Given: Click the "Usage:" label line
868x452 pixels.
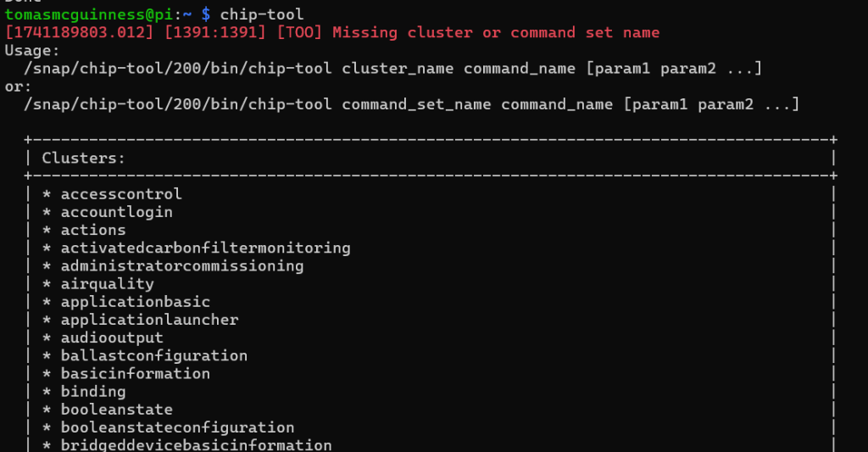Looking at the screenshot, I should (29, 50).
